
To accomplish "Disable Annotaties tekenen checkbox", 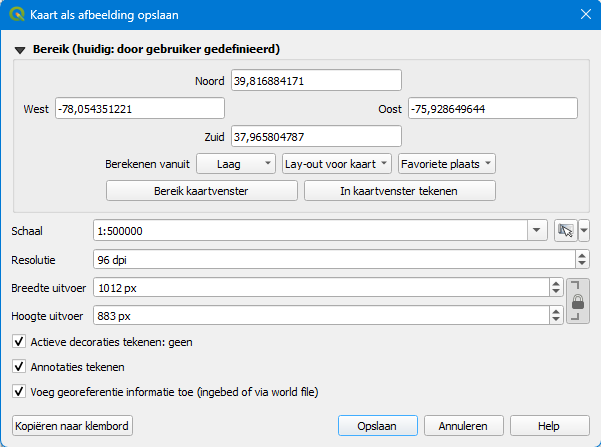I will [x=19, y=366].
